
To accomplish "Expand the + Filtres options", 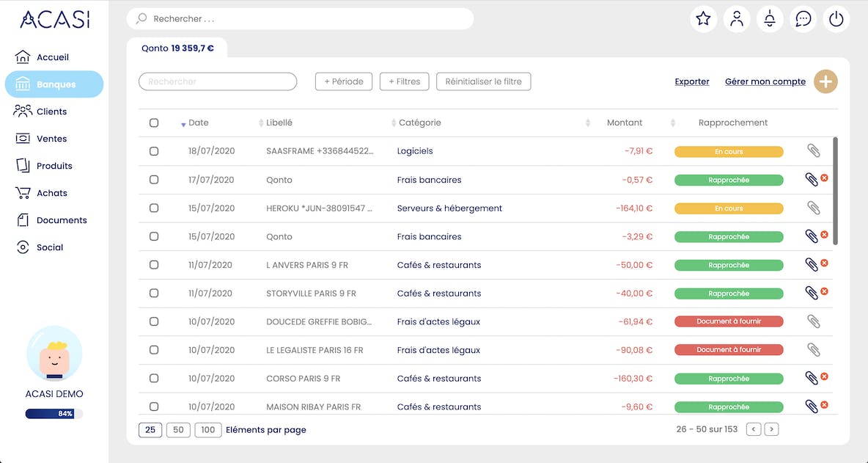I will coord(404,81).
